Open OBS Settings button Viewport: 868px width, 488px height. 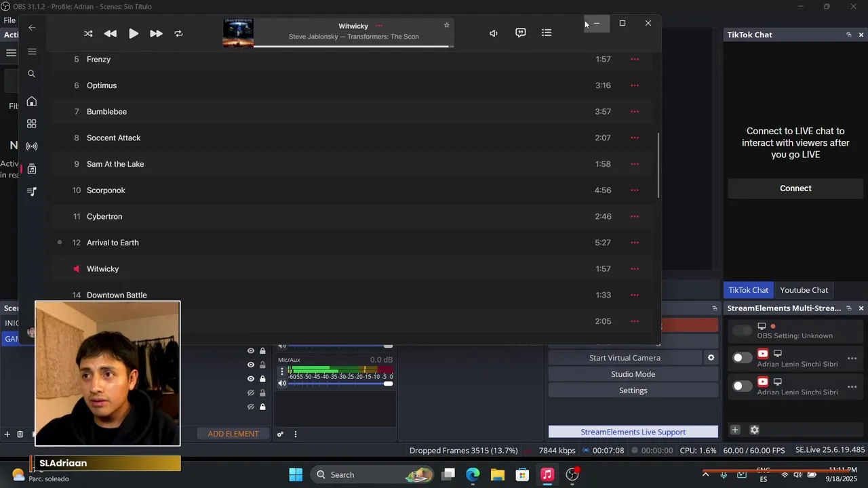click(633, 390)
